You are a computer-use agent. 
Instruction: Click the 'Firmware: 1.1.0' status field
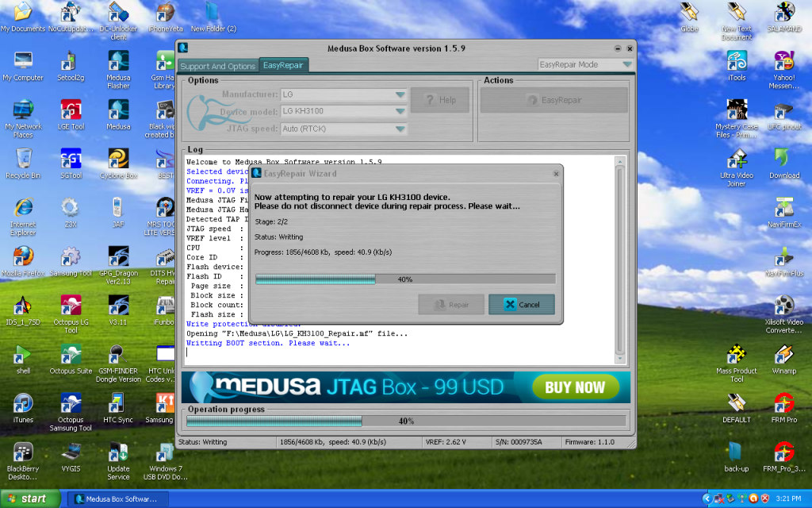589,442
